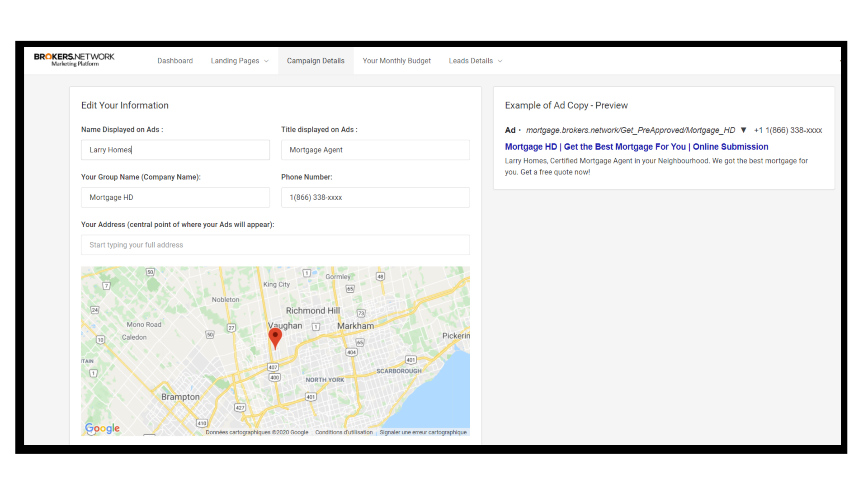Click the ad description text in preview

[656, 166]
